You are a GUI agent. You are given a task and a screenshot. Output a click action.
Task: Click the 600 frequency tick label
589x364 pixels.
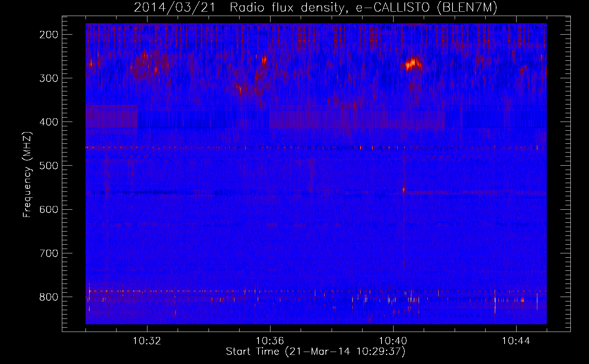tap(48, 209)
